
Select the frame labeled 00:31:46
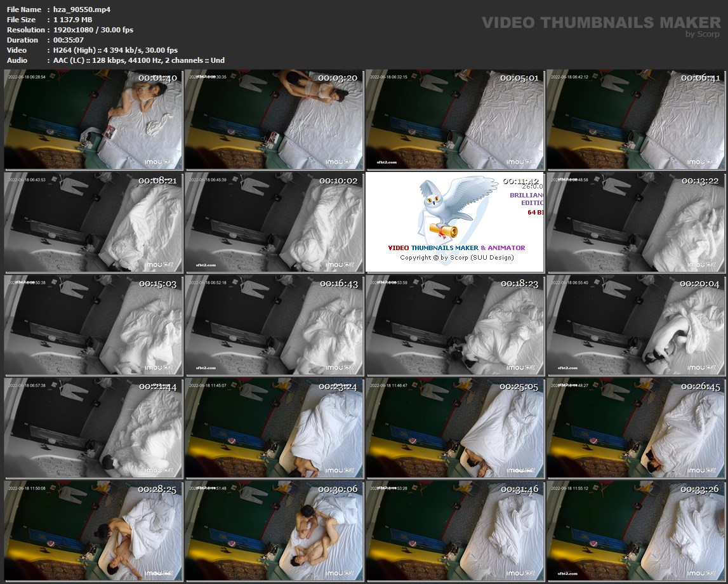[x=455, y=531]
